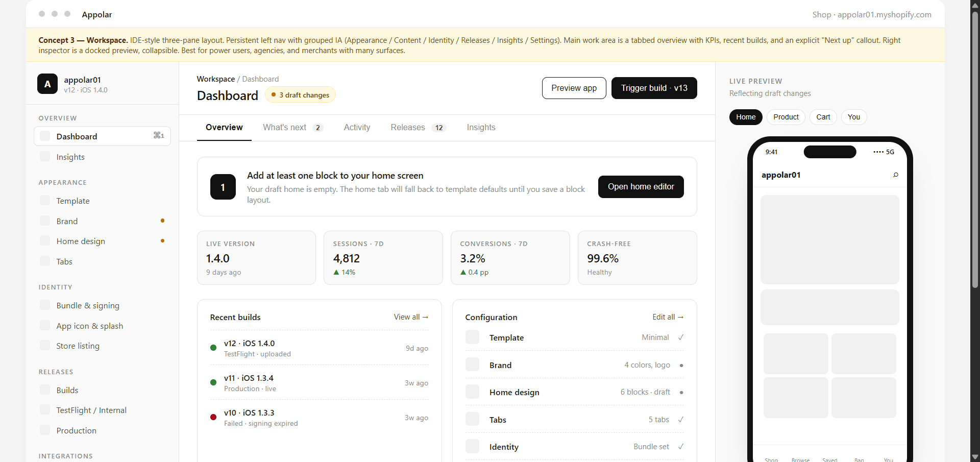The image size is (980, 462).
Task: Click Trigger build v13 button
Action: (654, 88)
